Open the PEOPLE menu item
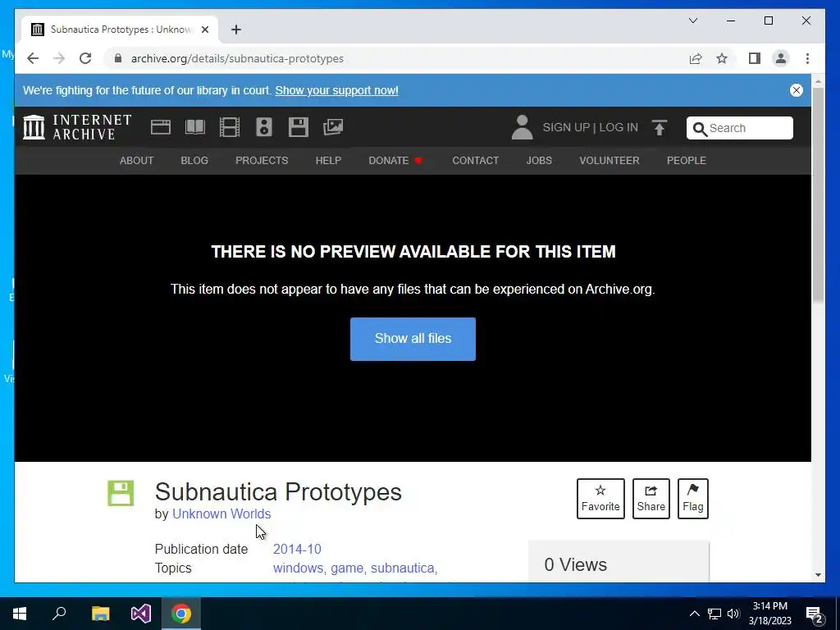Image resolution: width=840 pixels, height=630 pixels. (x=687, y=161)
